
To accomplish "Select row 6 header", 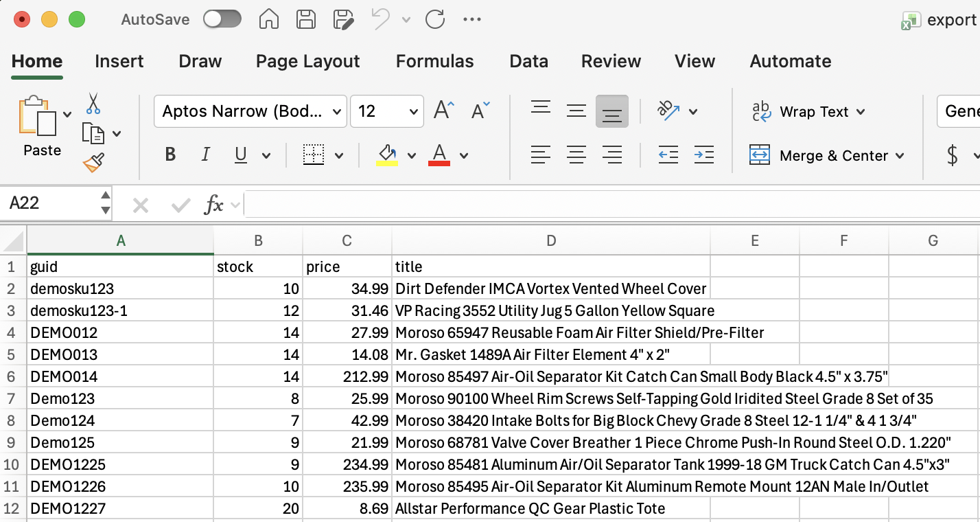I will click(x=13, y=376).
